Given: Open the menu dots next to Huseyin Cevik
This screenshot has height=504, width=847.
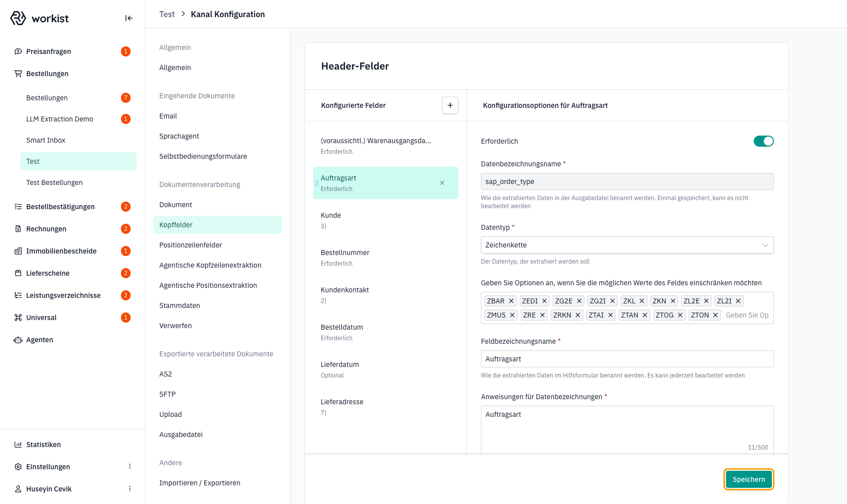Looking at the screenshot, I should 130,489.
